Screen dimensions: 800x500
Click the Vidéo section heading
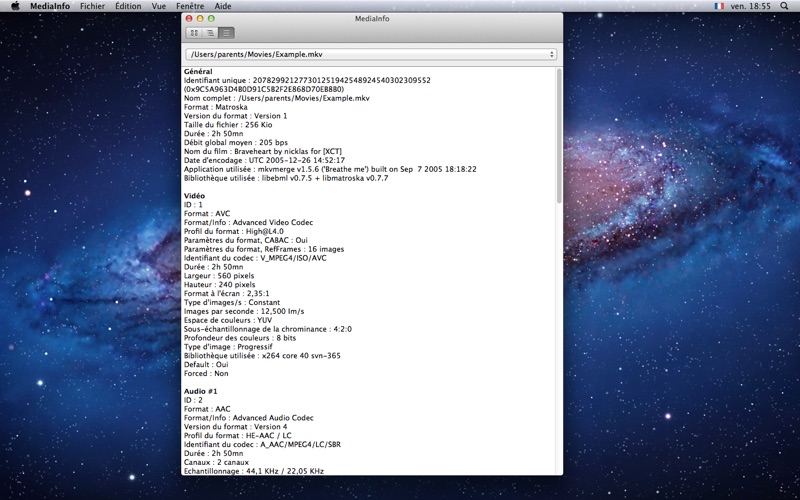point(194,196)
